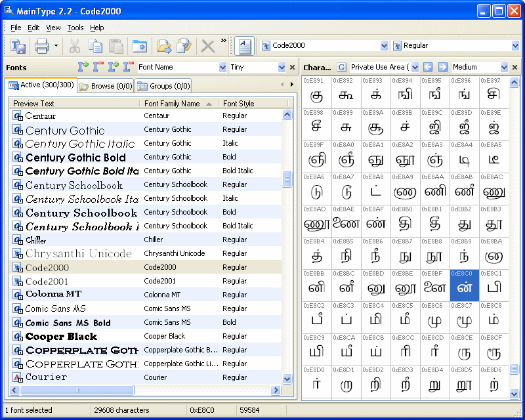Open the Regular style dropdown in toolbar
The width and height of the screenshot is (525, 420).
tap(515, 45)
